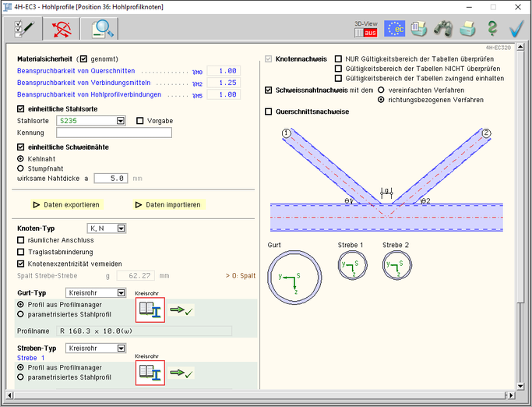Open profile manager book icon for Gurt
Screen dimensions: 532x407
150,310
